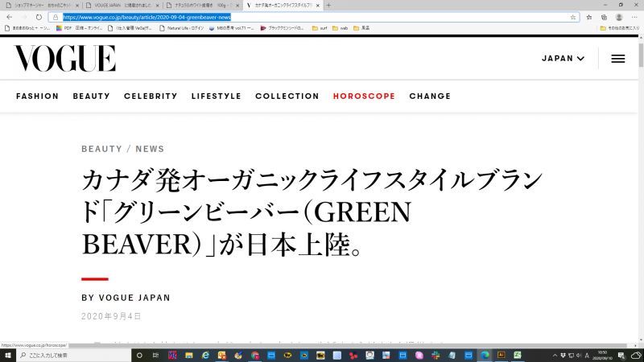Screen dimensions: 644x362
Task: Expand the JAPAN region dropdown
Action: [563, 58]
